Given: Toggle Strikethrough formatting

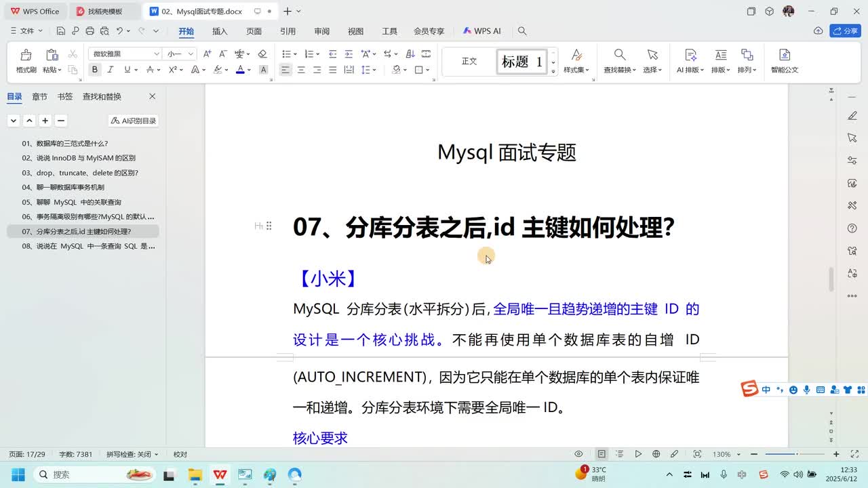Looking at the screenshot, I should point(150,70).
